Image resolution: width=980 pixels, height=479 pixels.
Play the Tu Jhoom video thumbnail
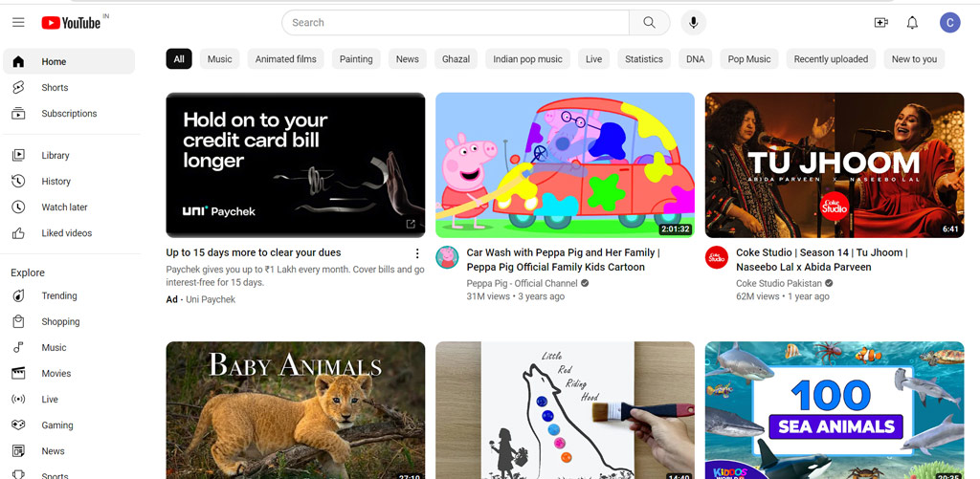(835, 164)
